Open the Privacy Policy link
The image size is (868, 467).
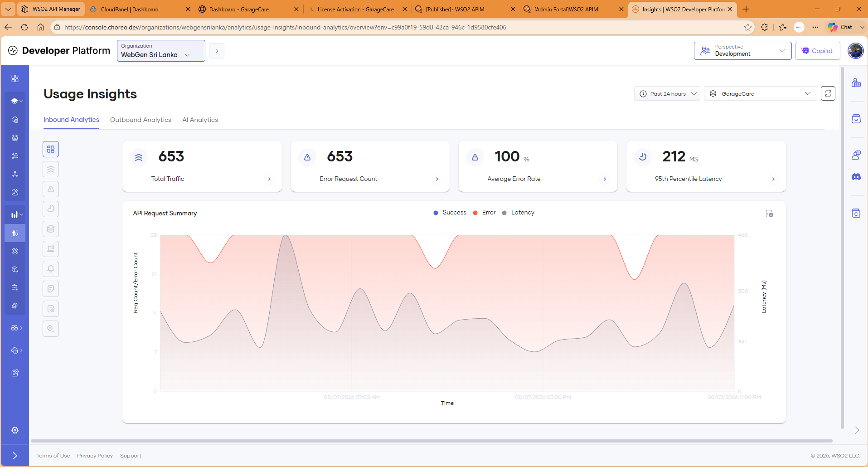[95, 456]
